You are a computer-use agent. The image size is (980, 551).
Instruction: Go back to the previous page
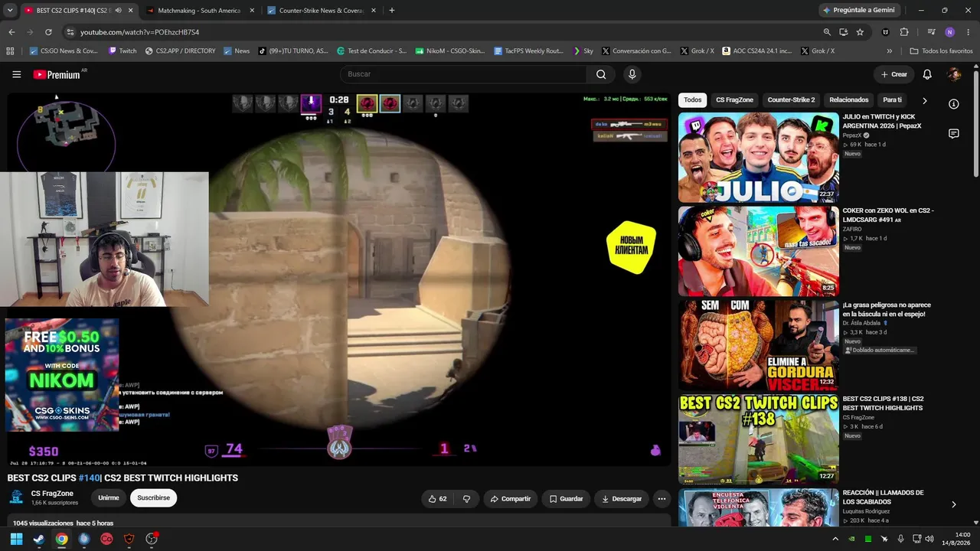tap(11, 32)
